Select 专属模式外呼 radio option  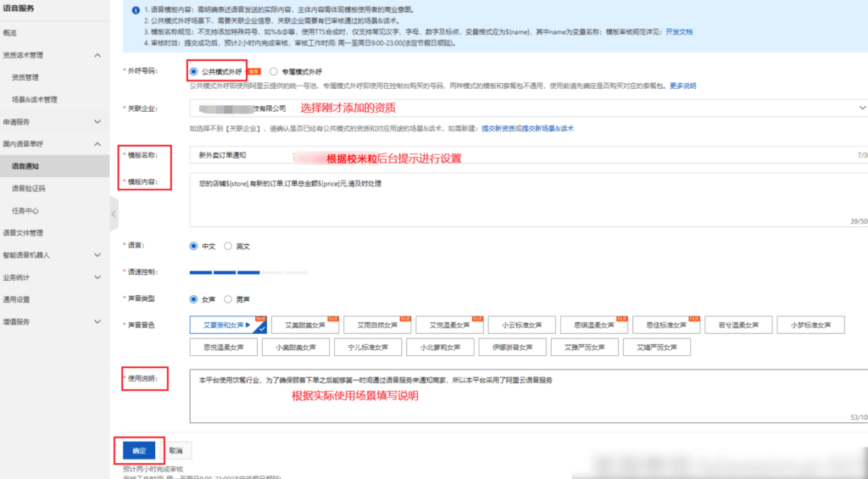point(274,71)
